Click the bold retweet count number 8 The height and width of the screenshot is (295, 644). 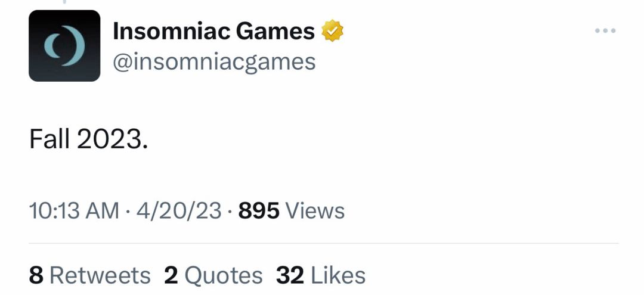pyautogui.click(x=36, y=275)
